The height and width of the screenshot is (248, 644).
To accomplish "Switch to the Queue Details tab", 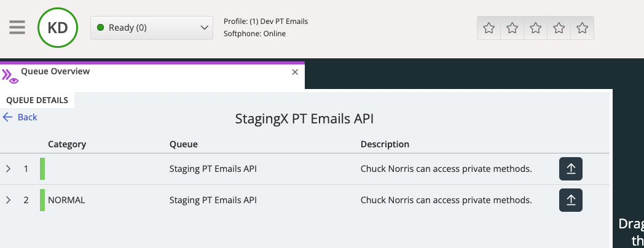I will tap(37, 100).
